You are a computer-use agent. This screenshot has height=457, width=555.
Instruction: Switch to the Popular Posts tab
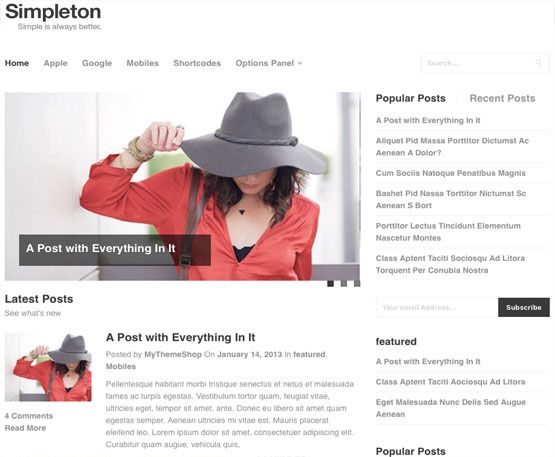tap(411, 98)
